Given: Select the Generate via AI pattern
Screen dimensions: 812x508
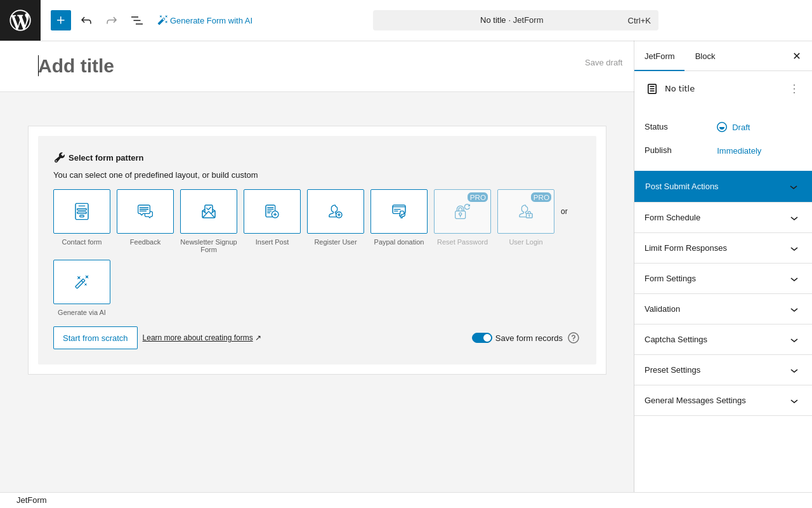Looking at the screenshot, I should [82, 282].
